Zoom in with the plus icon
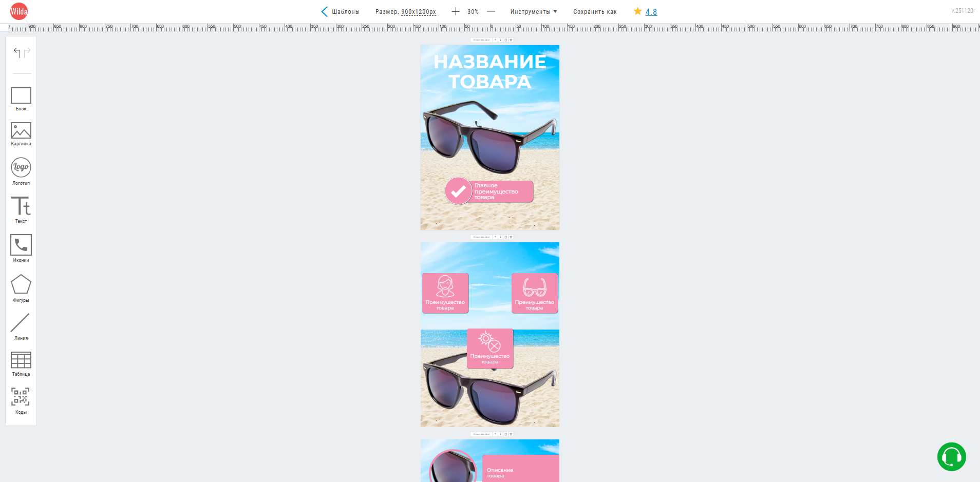Screen dimensions: 980x482 click(x=456, y=11)
